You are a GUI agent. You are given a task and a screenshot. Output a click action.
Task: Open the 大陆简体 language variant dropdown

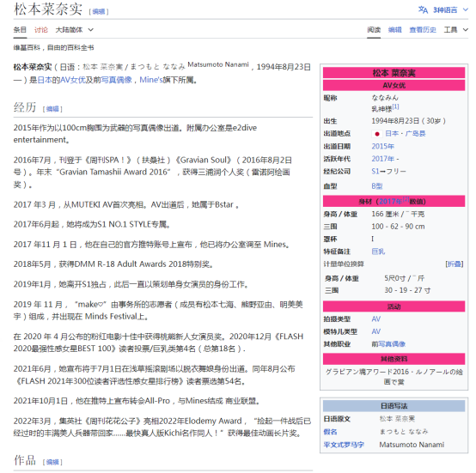pos(75,30)
